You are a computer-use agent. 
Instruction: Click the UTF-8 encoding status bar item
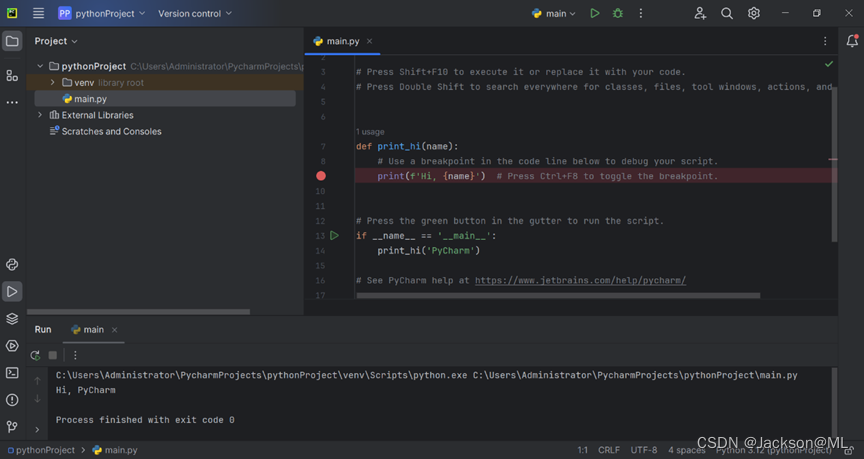tap(643, 450)
